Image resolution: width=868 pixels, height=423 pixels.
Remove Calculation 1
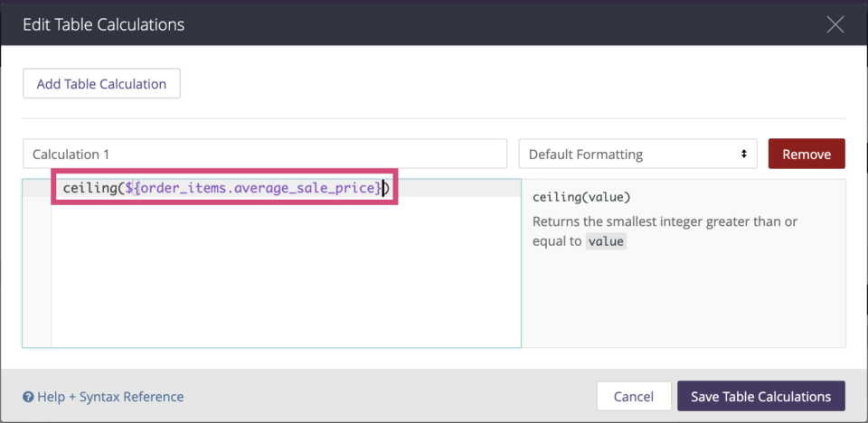(806, 154)
